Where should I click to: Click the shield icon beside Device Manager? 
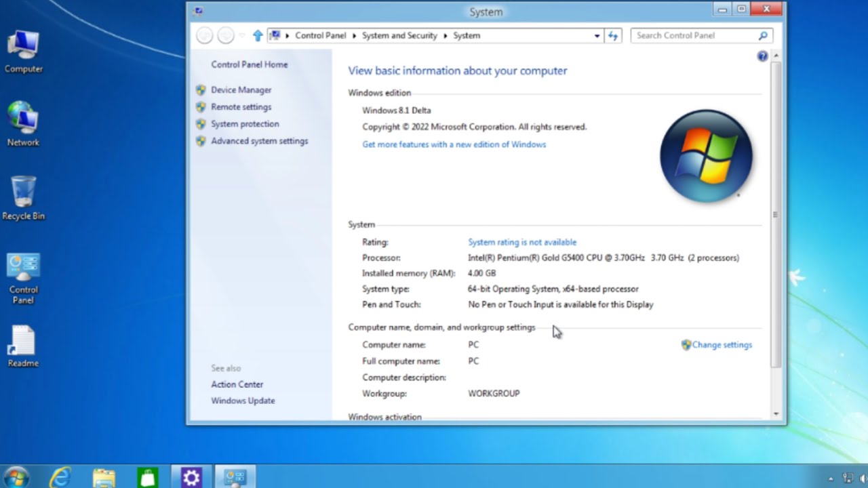201,89
